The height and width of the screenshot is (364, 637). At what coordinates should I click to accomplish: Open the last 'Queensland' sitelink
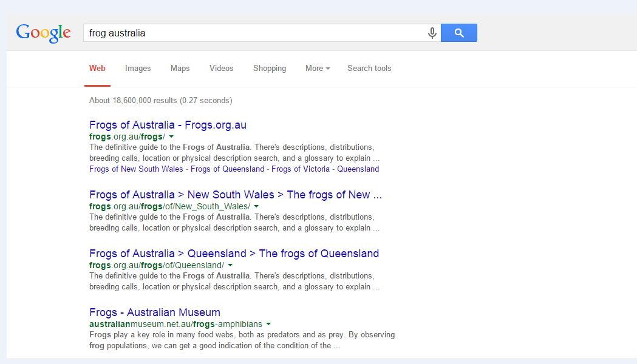[x=358, y=169]
